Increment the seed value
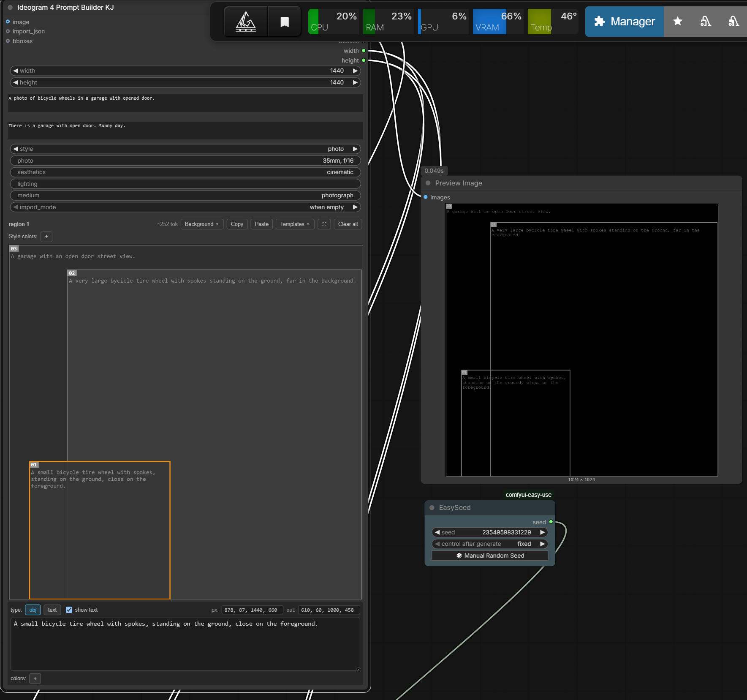 click(x=543, y=533)
